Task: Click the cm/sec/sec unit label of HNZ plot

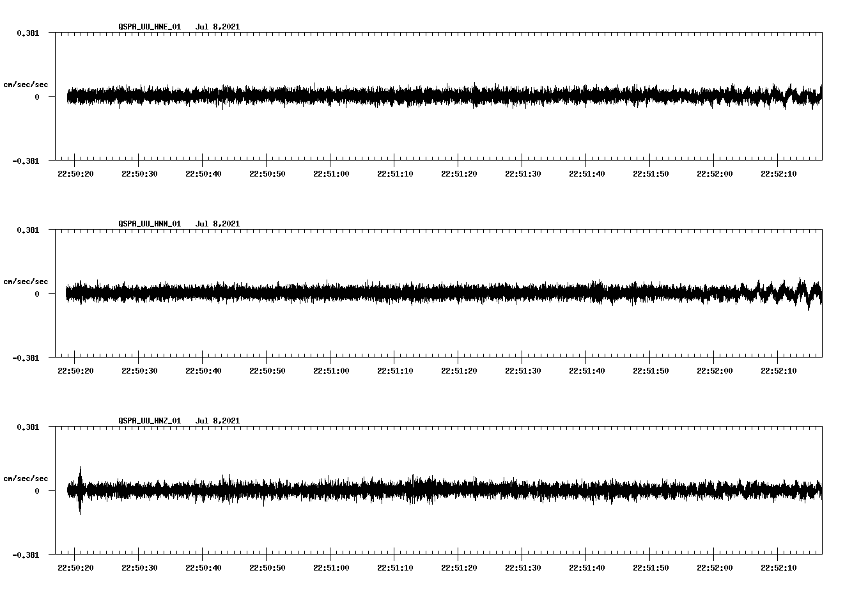Action: (x=26, y=479)
